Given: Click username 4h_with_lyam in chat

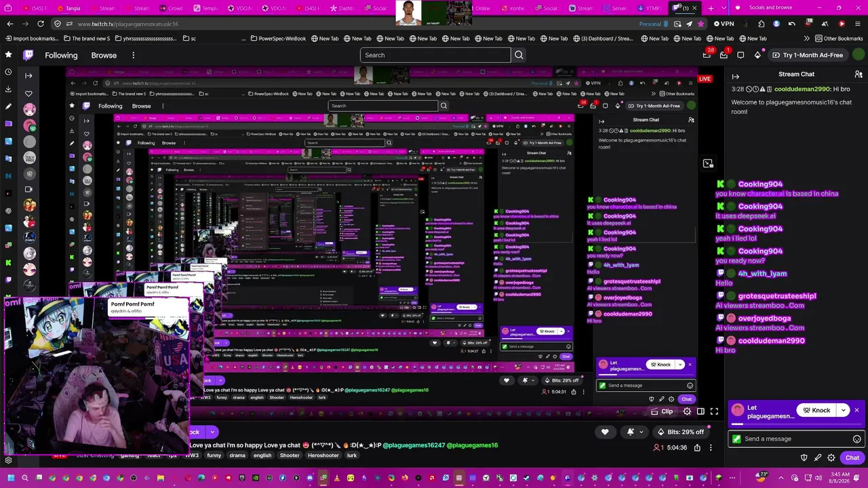Looking at the screenshot, I should point(762,274).
